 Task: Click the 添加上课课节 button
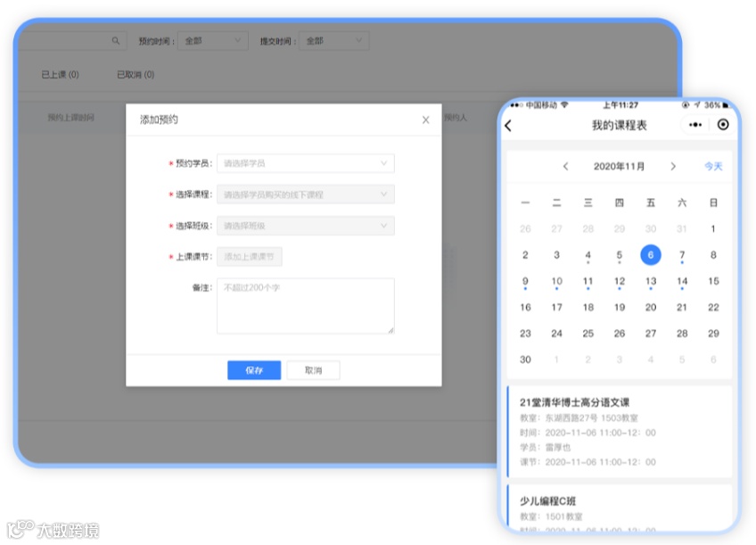[250, 257]
